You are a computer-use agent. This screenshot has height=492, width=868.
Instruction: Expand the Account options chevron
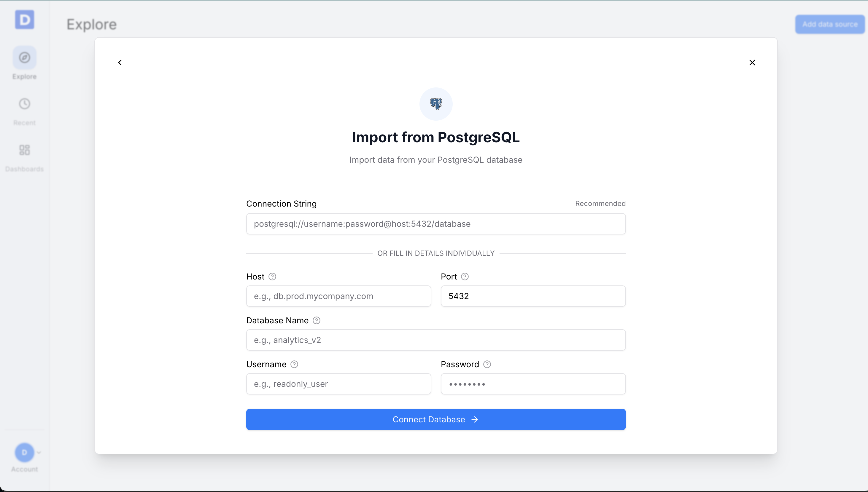click(x=39, y=453)
